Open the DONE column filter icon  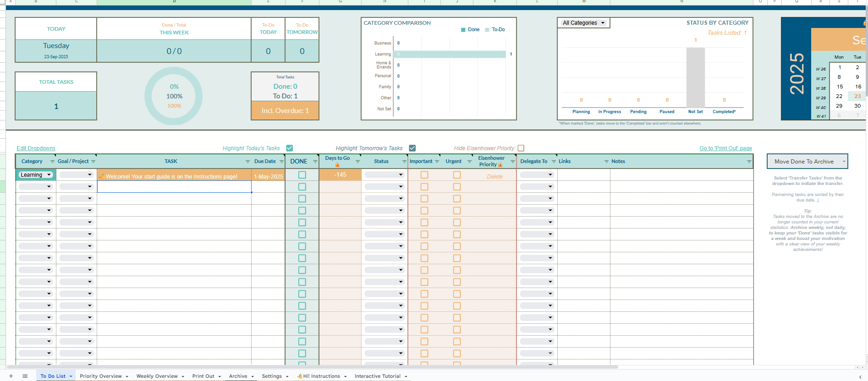coord(315,162)
